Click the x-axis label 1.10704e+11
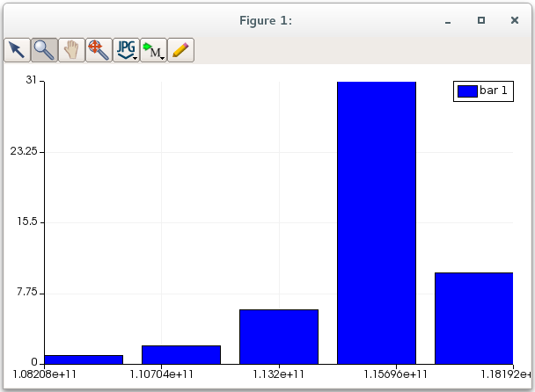The width and height of the screenshot is (535, 392). point(161,374)
